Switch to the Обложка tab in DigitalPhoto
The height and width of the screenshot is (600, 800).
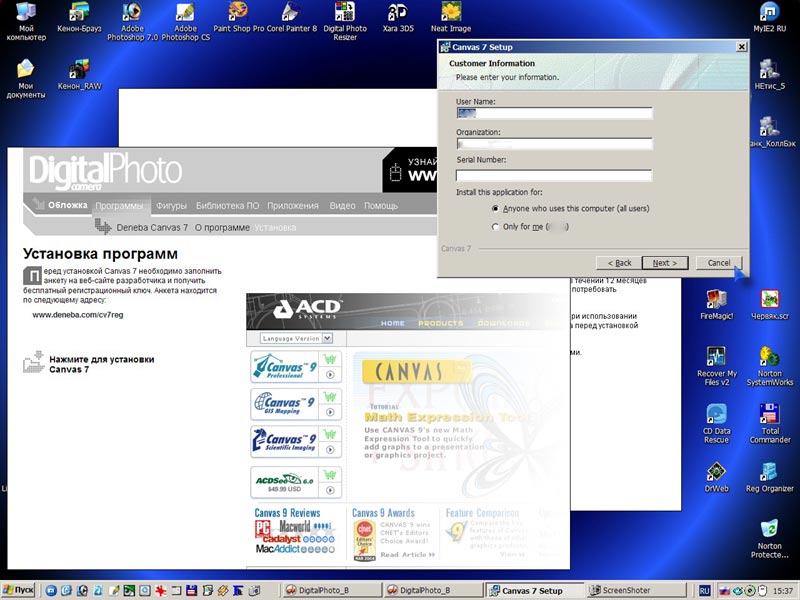point(67,205)
